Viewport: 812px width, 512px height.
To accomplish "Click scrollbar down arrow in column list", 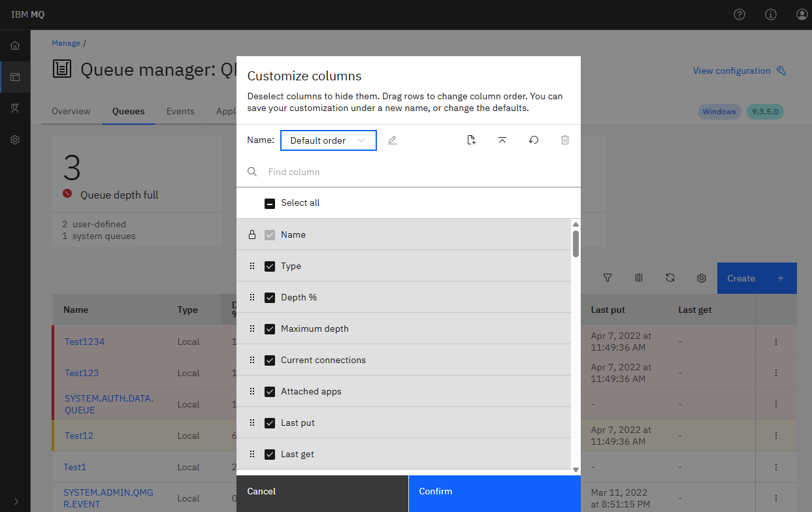I will pyautogui.click(x=576, y=470).
